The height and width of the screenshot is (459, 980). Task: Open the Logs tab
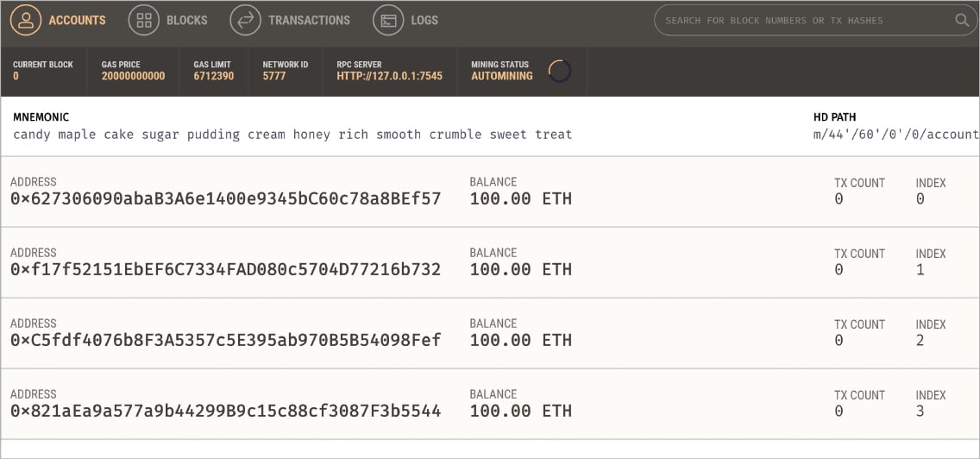(x=424, y=20)
